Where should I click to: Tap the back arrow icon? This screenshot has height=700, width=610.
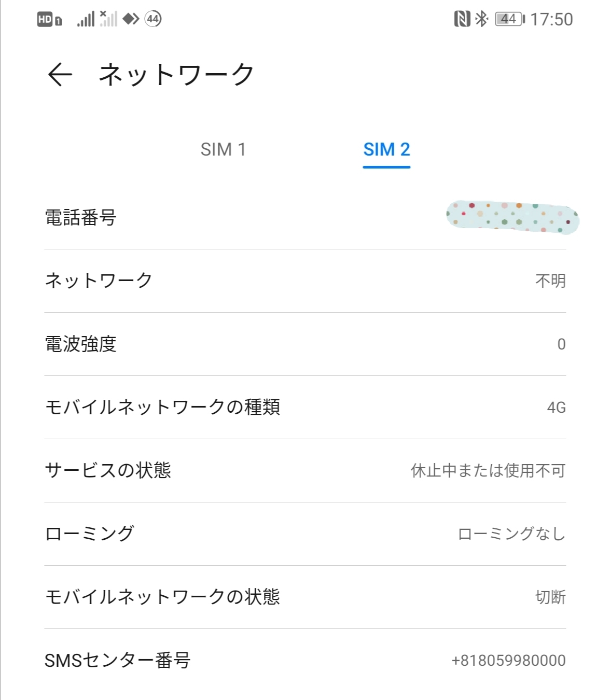coord(60,74)
